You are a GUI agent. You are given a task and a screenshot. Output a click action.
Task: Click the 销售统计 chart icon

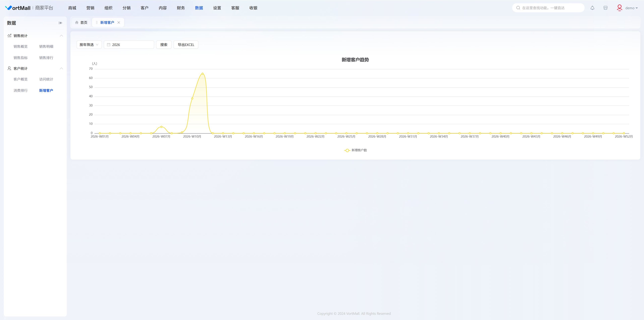pyautogui.click(x=9, y=36)
